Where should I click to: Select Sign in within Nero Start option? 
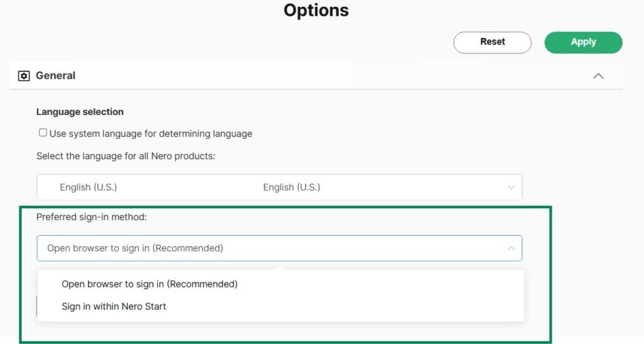[114, 307]
